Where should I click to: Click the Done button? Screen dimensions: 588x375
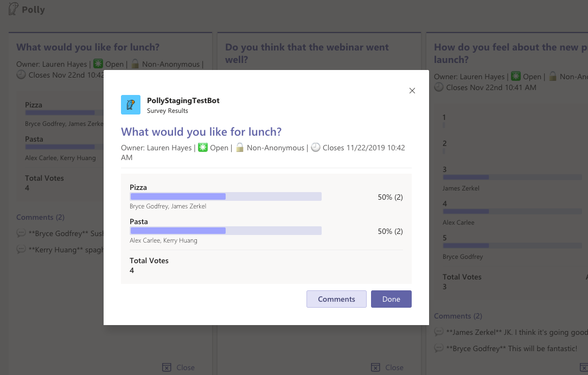(391, 299)
